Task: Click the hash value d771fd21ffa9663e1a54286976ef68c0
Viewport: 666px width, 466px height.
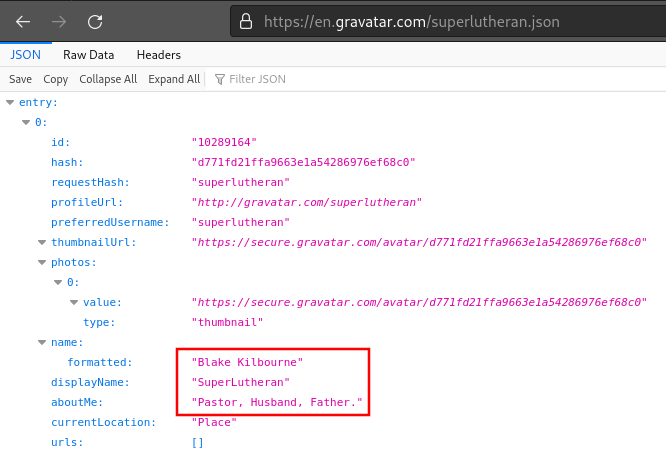Action: (x=303, y=162)
